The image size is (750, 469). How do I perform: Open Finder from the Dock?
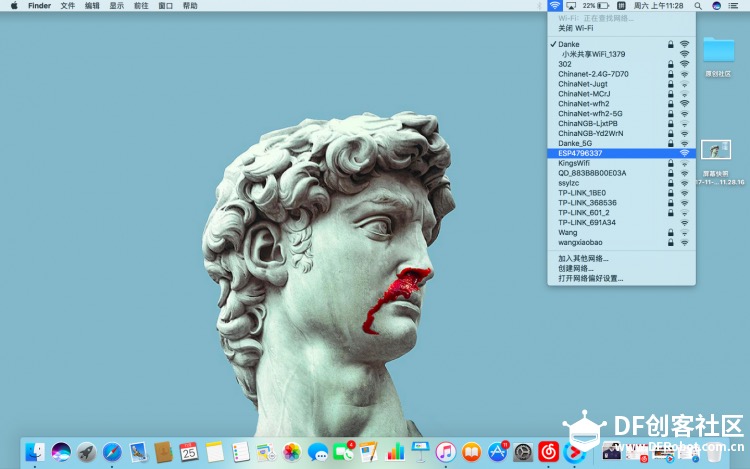(35, 452)
